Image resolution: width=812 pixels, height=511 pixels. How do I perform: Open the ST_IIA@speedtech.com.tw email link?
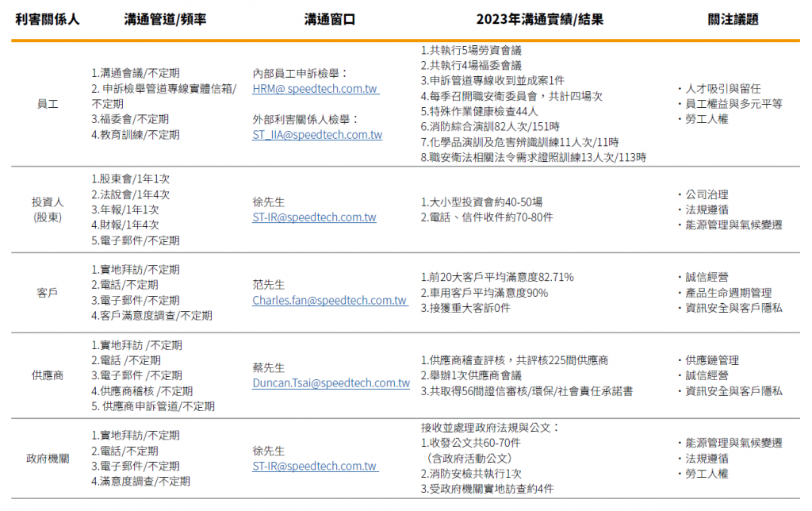pos(317,135)
